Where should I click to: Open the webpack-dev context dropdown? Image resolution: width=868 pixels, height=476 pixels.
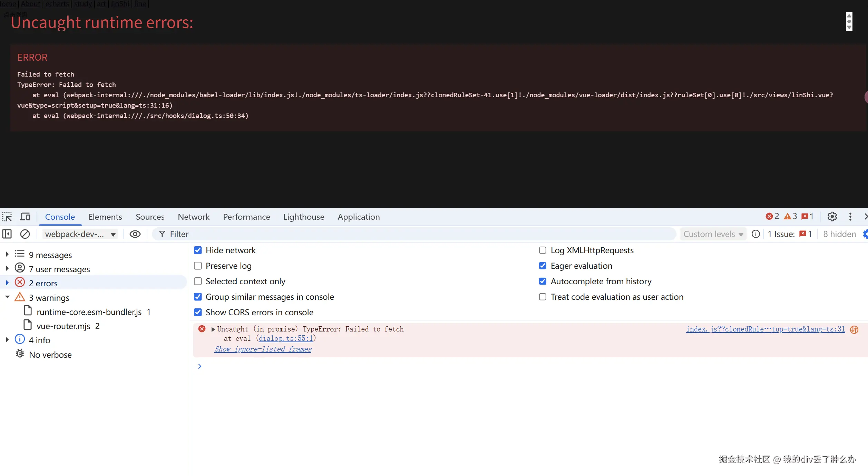(x=80, y=234)
